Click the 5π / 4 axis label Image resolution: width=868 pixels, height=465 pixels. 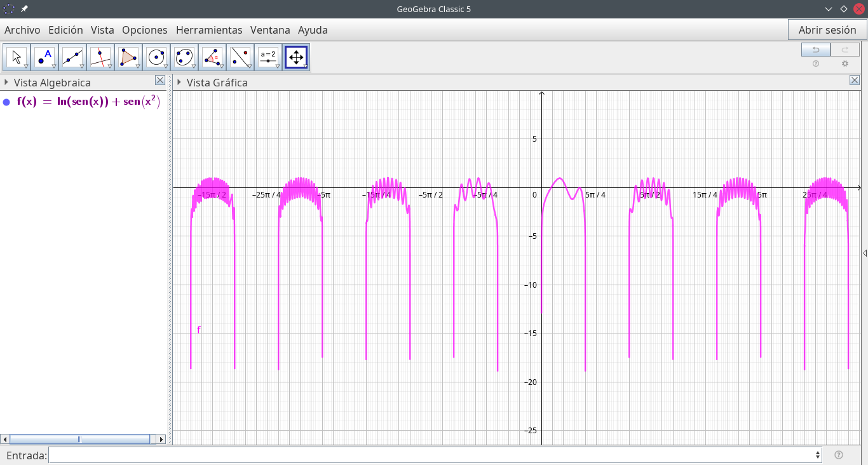point(595,195)
